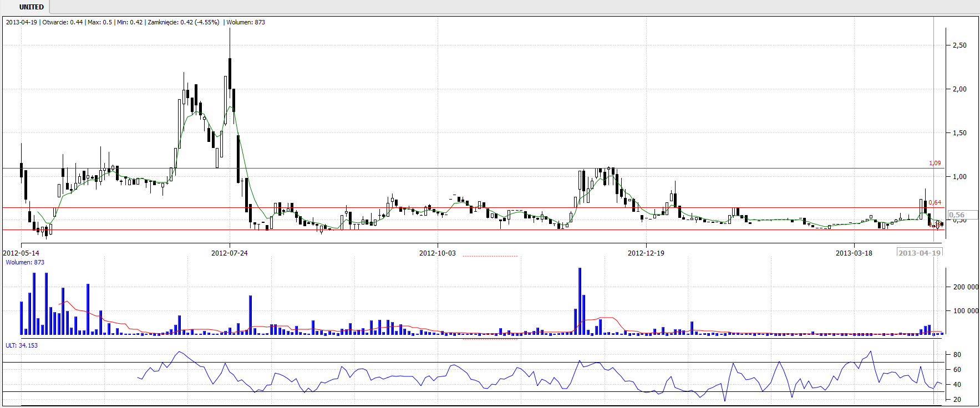Click the 2,50 price axis label
This screenshot has height=408, width=980.
tap(959, 45)
